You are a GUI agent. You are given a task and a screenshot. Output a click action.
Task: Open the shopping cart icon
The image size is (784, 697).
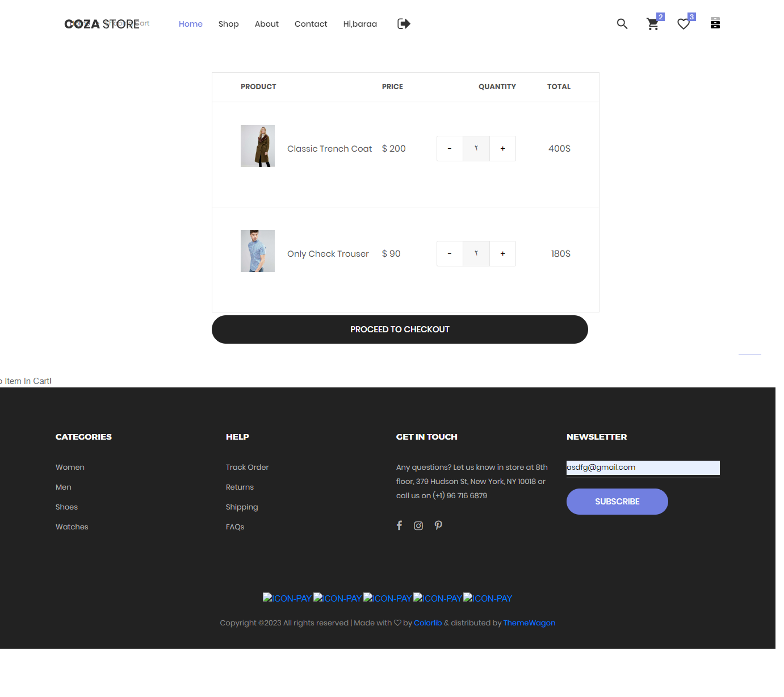pyautogui.click(x=653, y=24)
